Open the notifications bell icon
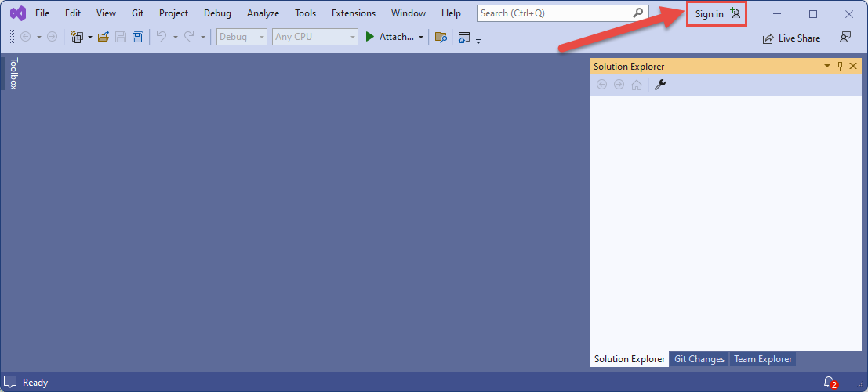This screenshot has height=392, width=868. (x=830, y=382)
